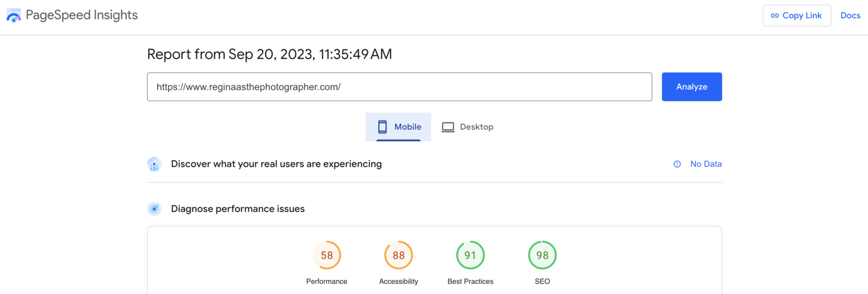Click the Discover what real users experiencing heading
This screenshot has width=868, height=294.
point(276,164)
